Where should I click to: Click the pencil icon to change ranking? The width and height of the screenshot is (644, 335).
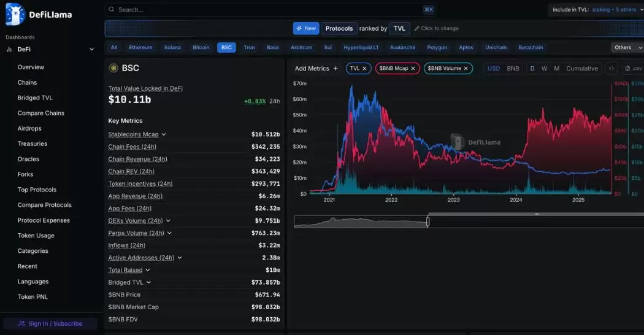(x=416, y=28)
